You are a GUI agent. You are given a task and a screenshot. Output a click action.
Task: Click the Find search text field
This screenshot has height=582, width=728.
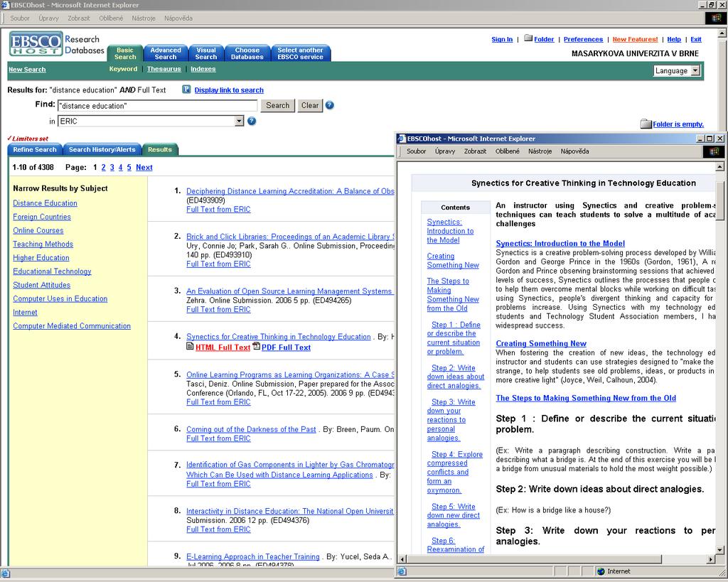coord(157,106)
